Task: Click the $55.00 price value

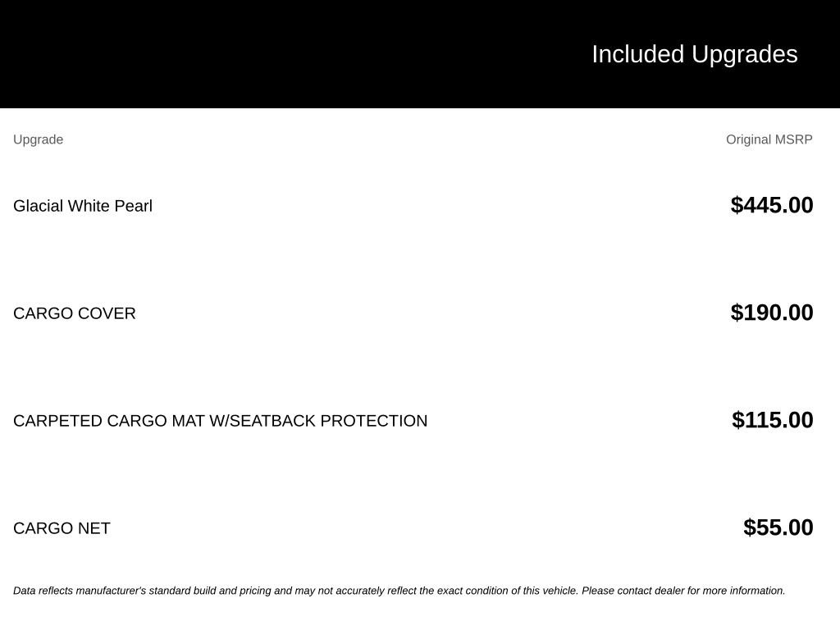Action: coord(778,527)
